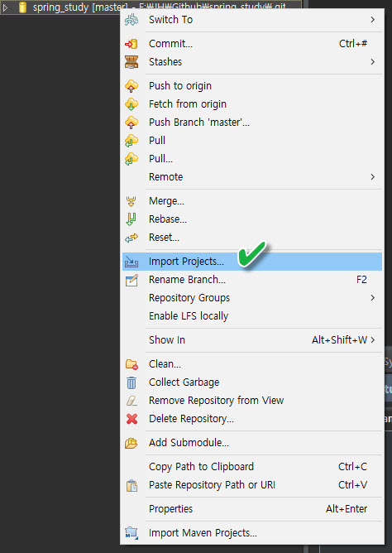Click the Rebase icon
Image resolution: width=392 pixels, height=553 pixels.
(131, 219)
